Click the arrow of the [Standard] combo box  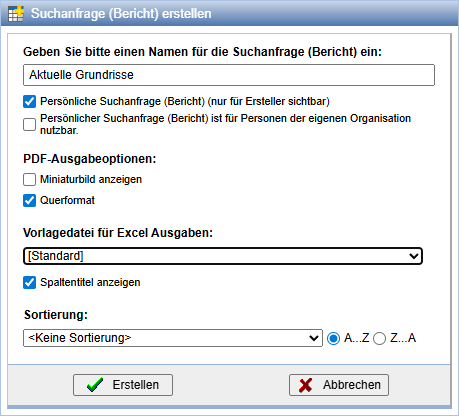point(414,256)
